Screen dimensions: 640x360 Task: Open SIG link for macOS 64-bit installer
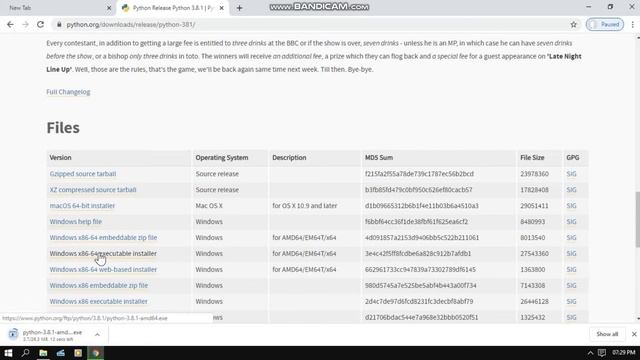[571, 205]
